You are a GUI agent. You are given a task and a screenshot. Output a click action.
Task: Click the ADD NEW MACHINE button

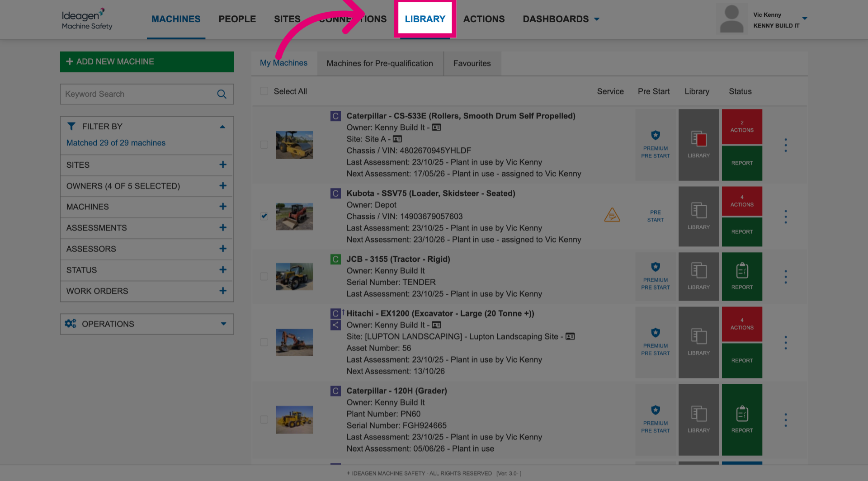tap(147, 61)
